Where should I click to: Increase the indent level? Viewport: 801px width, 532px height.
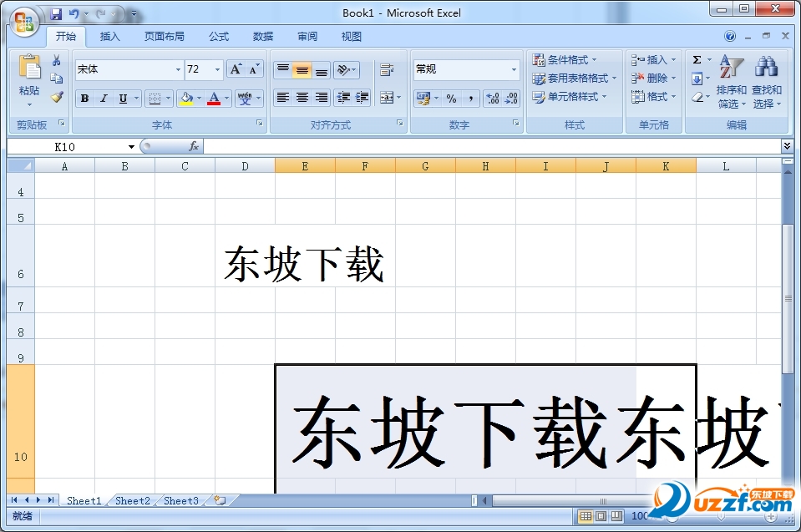coord(362,97)
